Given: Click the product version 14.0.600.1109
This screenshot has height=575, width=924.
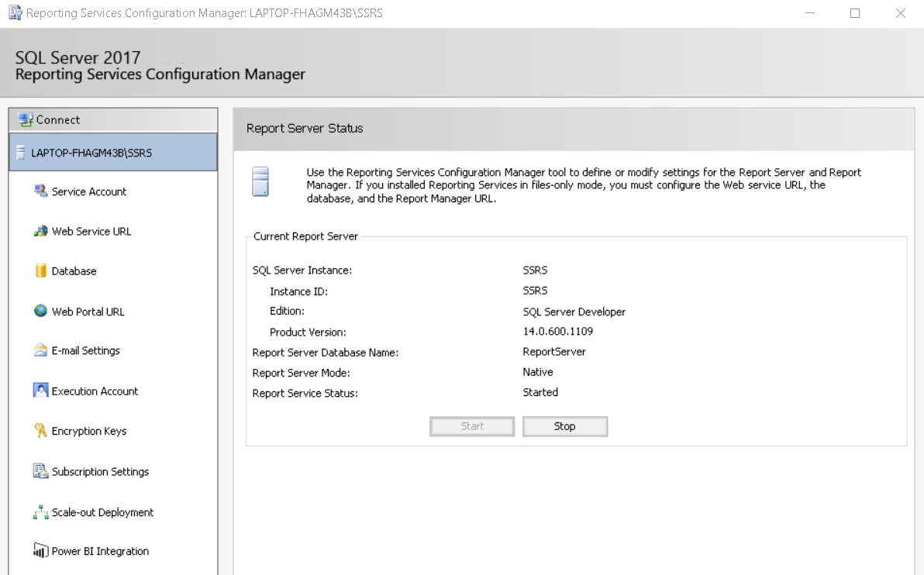Looking at the screenshot, I should pos(557,331).
